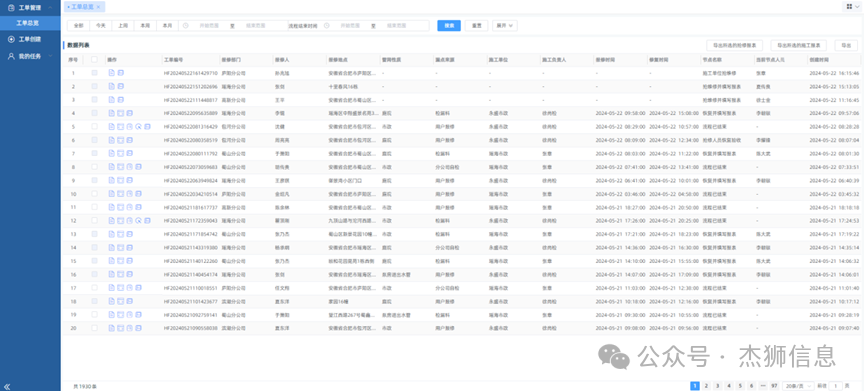
Task: Click the last action icon in row 5
Action: coord(148,127)
